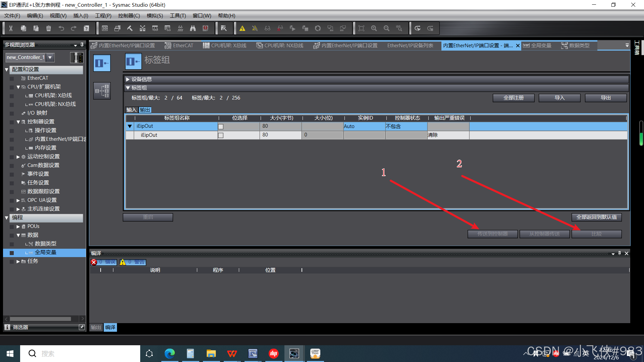
Task: Click the Multiview Explorer horizontal scrollbar
Action: [40, 319]
